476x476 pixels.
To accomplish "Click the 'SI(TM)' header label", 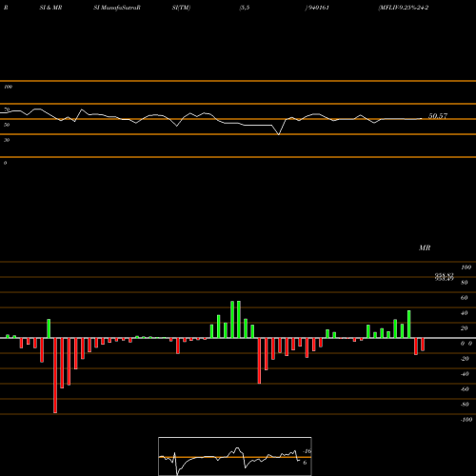I will coord(182,8).
